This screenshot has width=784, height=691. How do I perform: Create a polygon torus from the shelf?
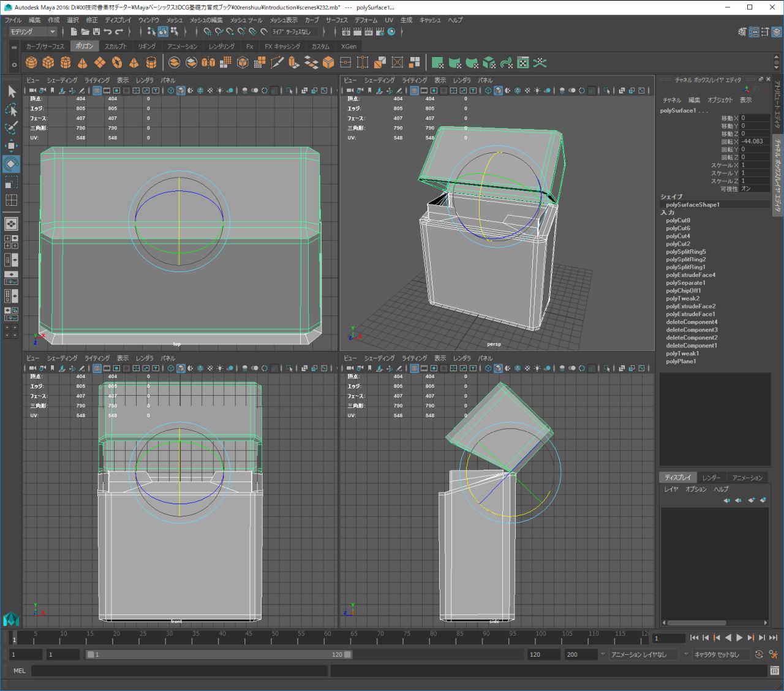117,62
